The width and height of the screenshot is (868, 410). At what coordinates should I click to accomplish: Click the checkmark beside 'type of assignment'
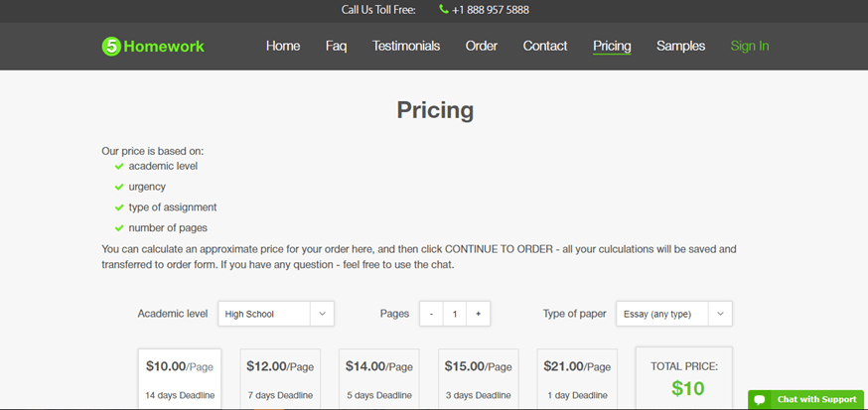pyautogui.click(x=119, y=207)
